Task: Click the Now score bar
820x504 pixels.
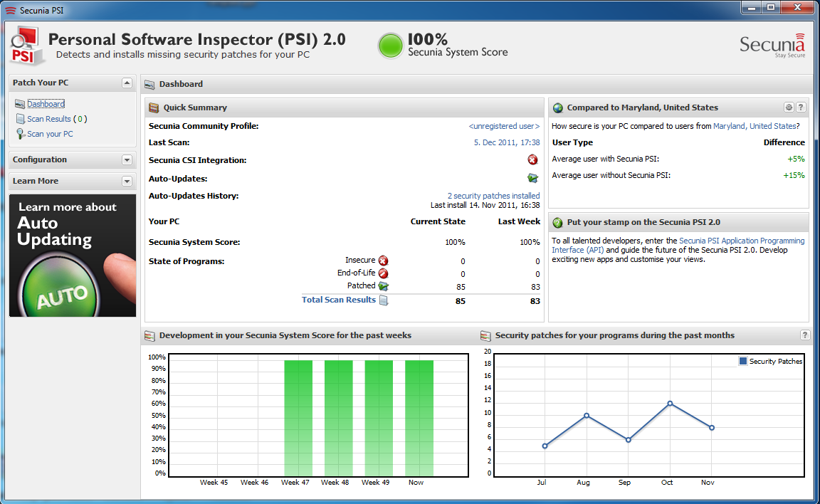Action: pyautogui.click(x=419, y=418)
